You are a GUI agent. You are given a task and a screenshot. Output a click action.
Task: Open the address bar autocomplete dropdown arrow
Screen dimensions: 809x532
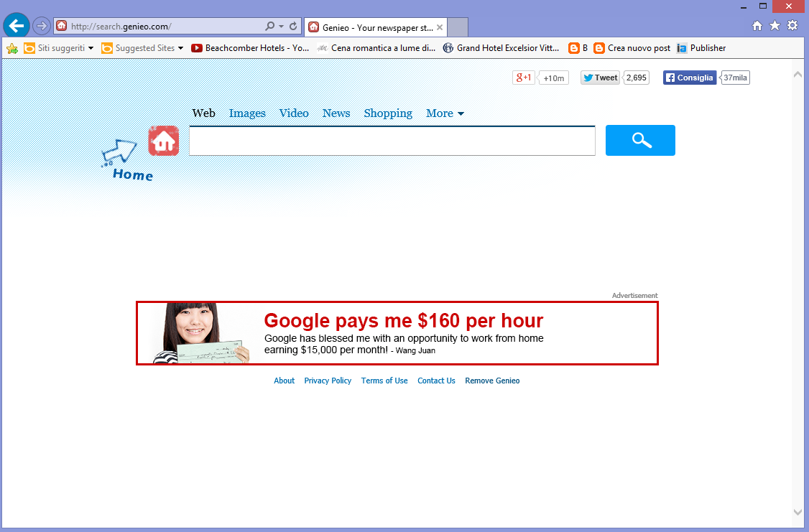tap(281, 27)
